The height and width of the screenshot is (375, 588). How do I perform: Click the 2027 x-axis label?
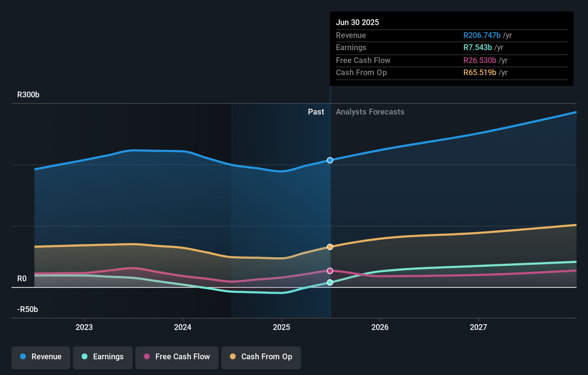478,327
